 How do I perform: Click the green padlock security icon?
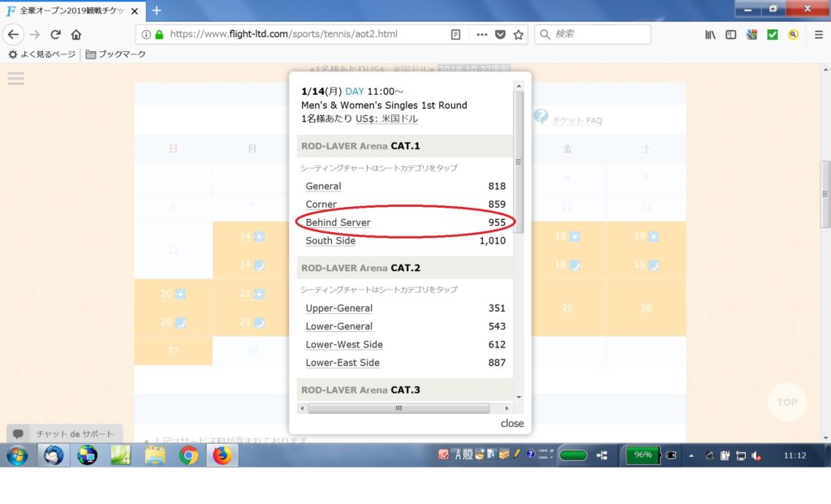(x=159, y=34)
